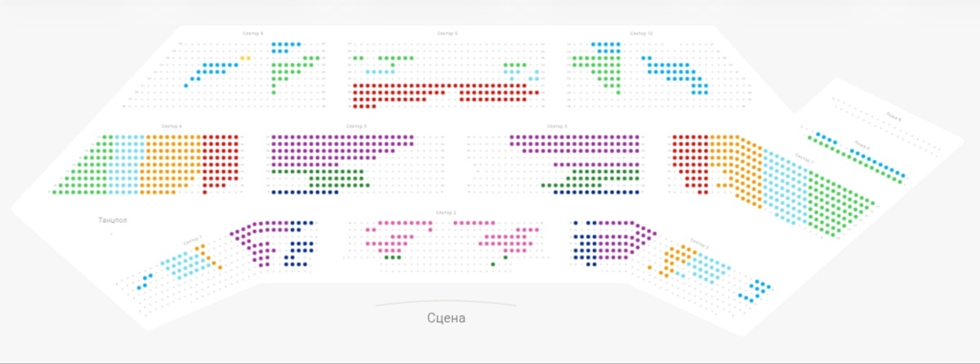Click the Сектор 6 heading
This screenshot has width=980, height=364.
pos(556,127)
